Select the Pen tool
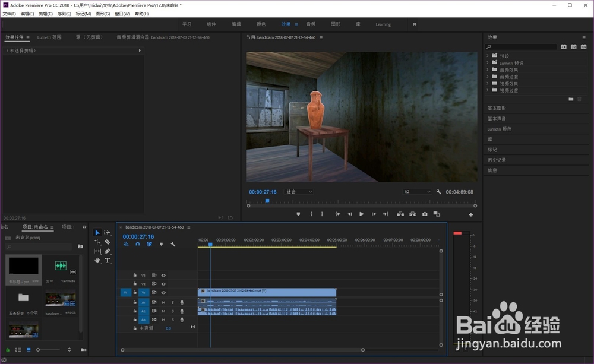The height and width of the screenshot is (364, 594). (108, 251)
